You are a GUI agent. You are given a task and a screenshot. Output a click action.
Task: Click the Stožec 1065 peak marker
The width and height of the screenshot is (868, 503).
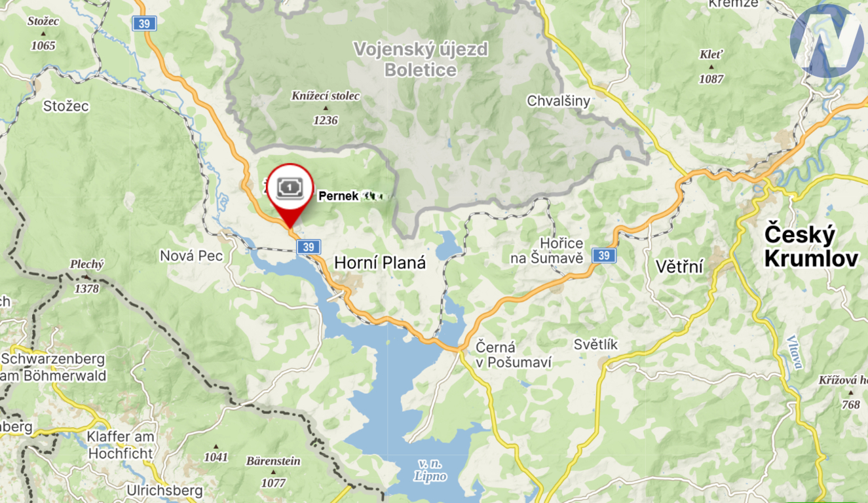pyautogui.click(x=43, y=33)
